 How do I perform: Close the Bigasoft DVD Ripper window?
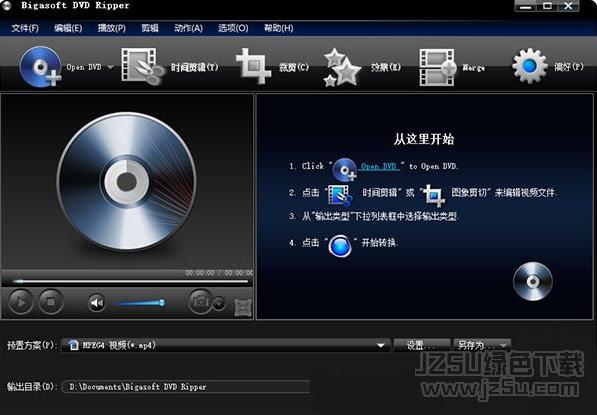coord(568,6)
